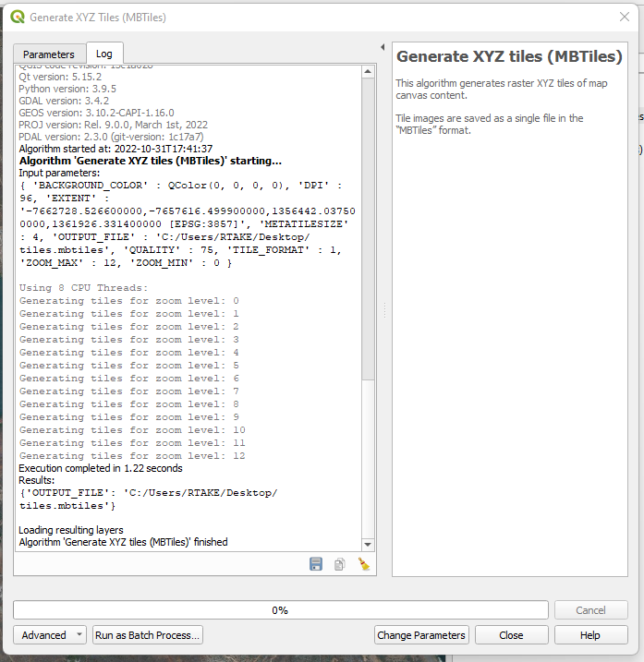Image resolution: width=644 pixels, height=662 pixels.
Task: Click the QGIS logo in title bar
Action: pyautogui.click(x=18, y=18)
